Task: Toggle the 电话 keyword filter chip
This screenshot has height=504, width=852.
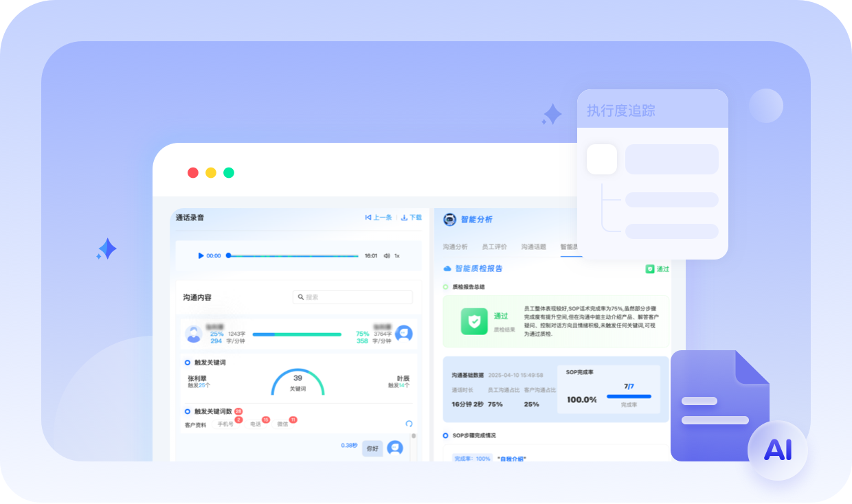Action: [x=256, y=424]
